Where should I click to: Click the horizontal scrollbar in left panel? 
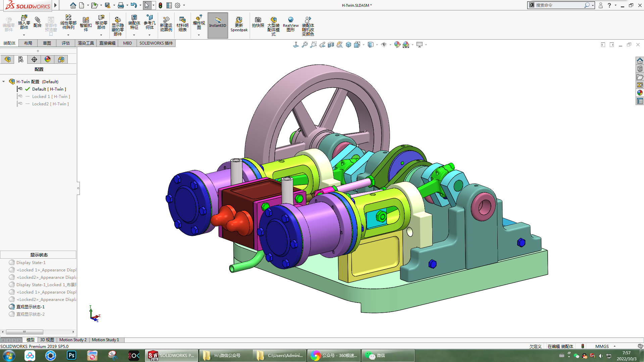24,332
